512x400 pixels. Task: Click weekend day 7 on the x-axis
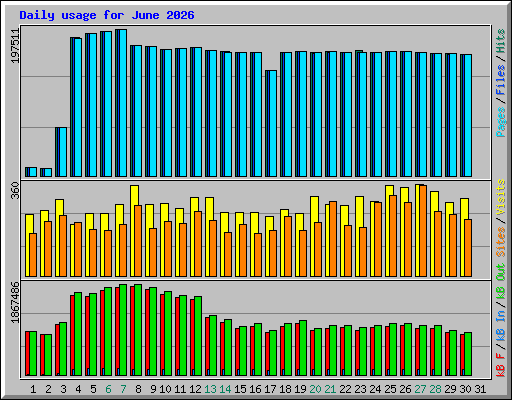pos(123,389)
